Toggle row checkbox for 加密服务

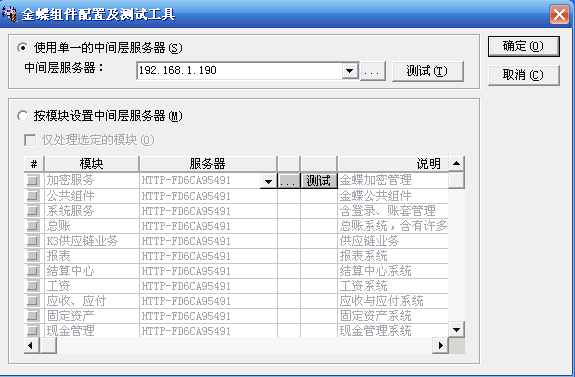pos(33,180)
